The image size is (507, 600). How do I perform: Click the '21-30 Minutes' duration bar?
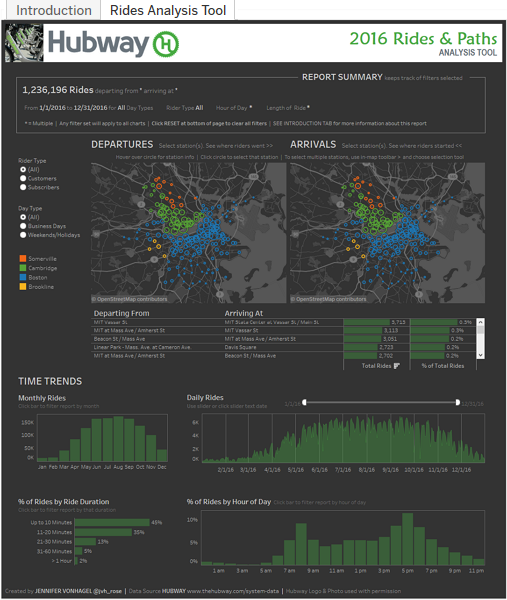pos(85,542)
